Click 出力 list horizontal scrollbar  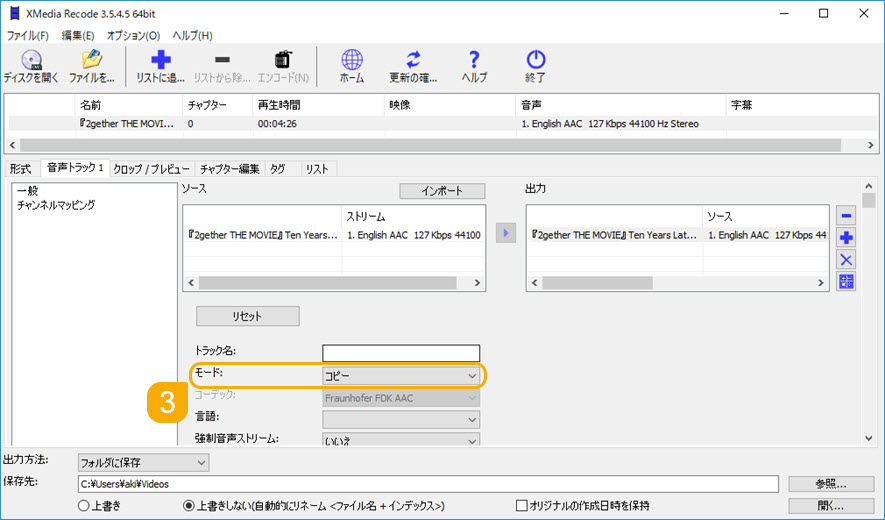click(x=597, y=282)
